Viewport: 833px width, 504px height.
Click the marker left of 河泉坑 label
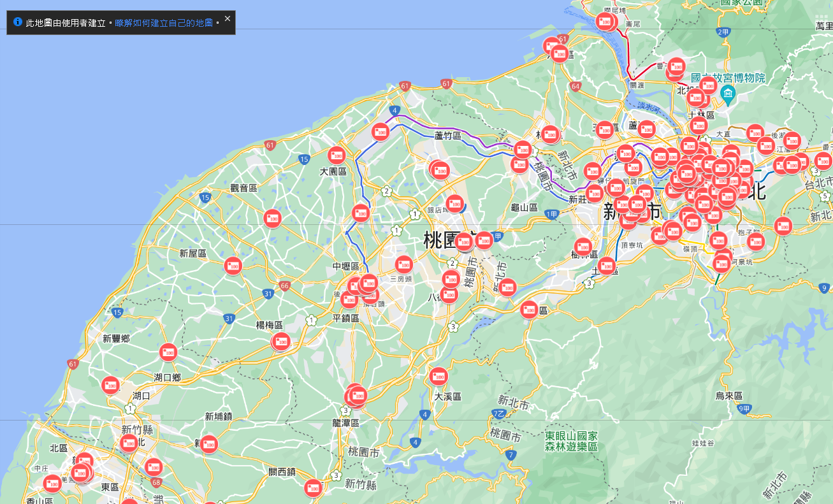tap(721, 263)
